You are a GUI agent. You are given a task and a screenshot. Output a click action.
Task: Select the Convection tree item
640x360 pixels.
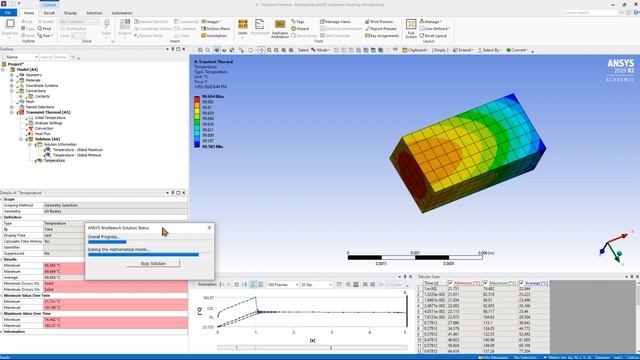pos(44,128)
